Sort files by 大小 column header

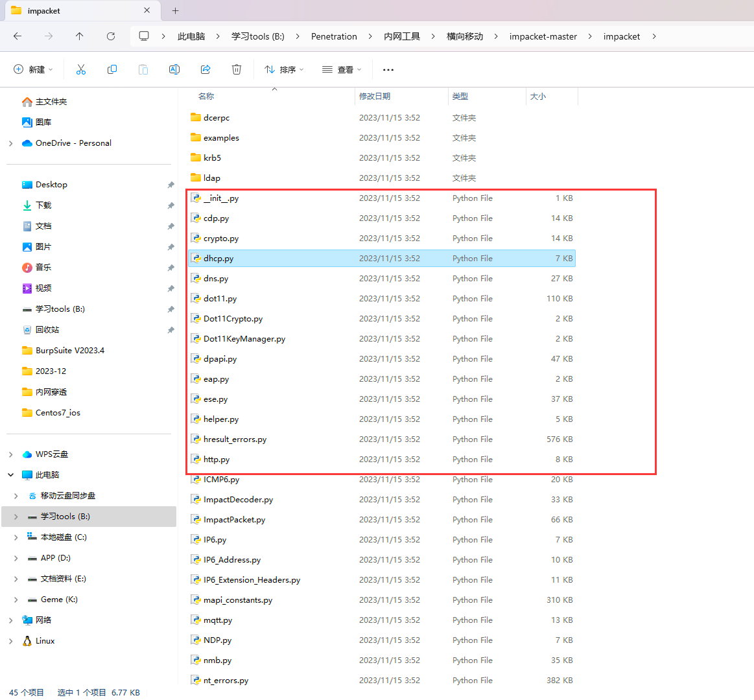click(x=538, y=96)
